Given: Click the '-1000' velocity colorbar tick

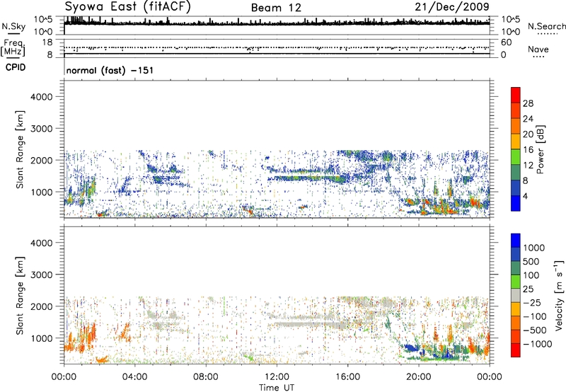Looking at the screenshot, I should click(537, 344).
